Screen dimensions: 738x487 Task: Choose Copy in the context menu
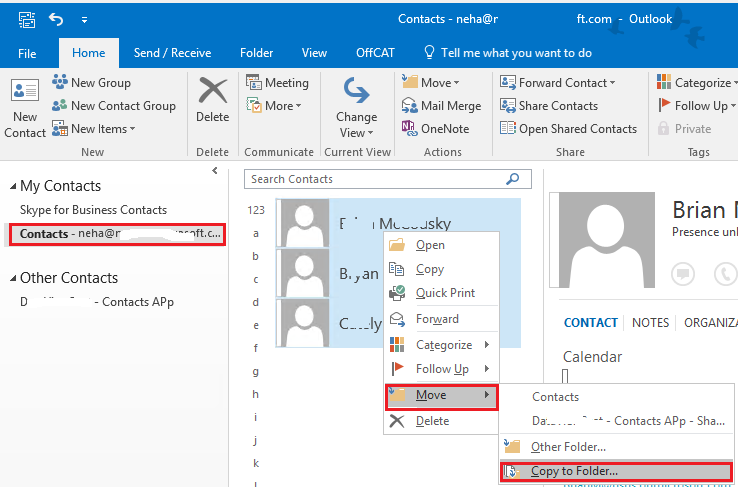point(441,269)
